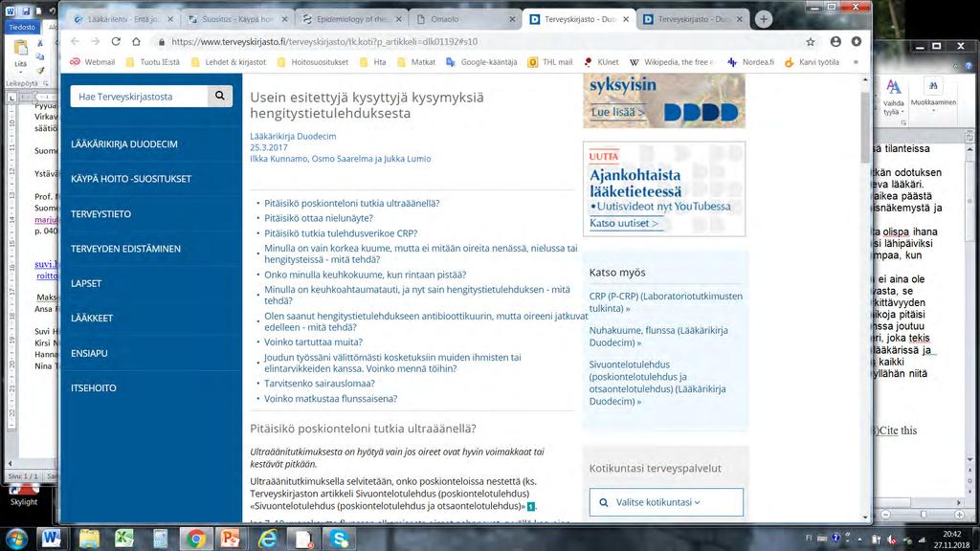Open ENSIAPU in the sidebar
Viewport: 980px width, 551px height.
(x=89, y=353)
